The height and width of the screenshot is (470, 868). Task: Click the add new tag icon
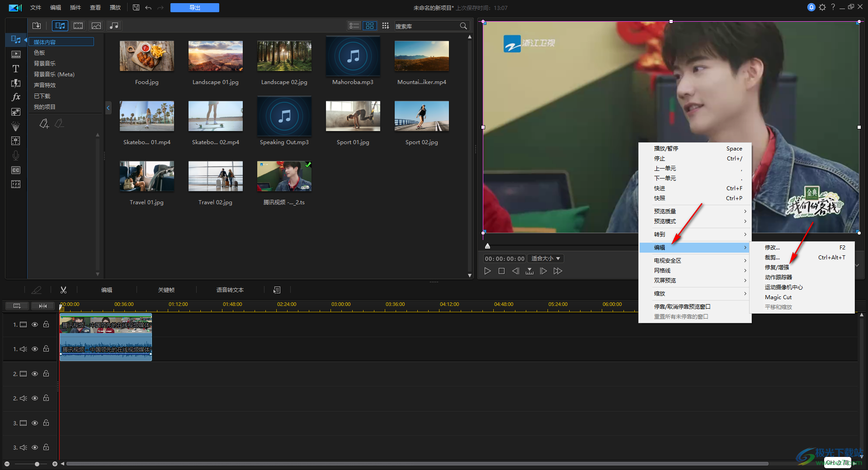tap(44, 123)
